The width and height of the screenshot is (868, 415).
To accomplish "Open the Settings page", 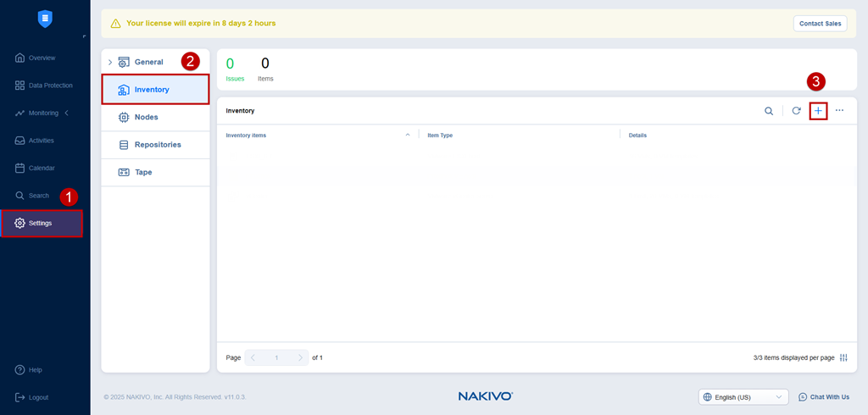I will (x=42, y=224).
